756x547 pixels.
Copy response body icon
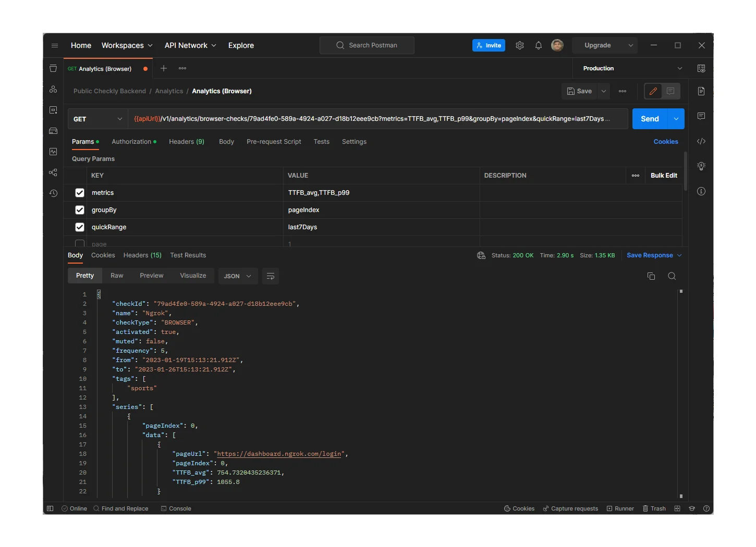click(x=651, y=276)
